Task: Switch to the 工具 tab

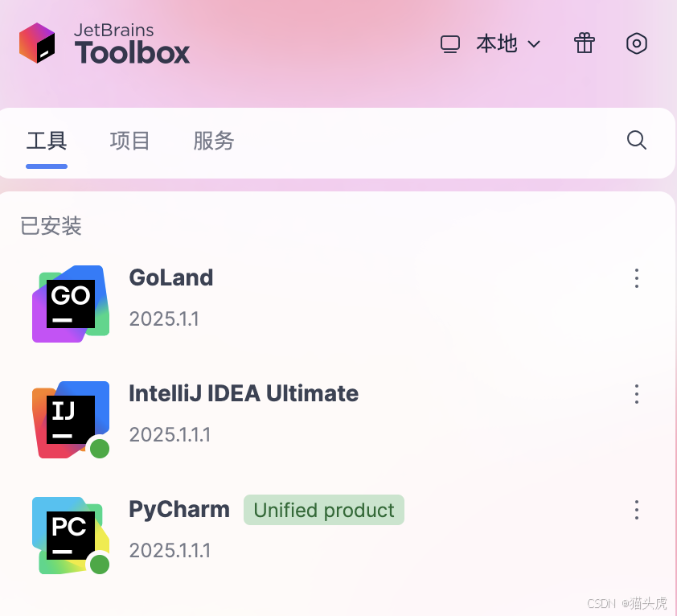Action: [47, 142]
